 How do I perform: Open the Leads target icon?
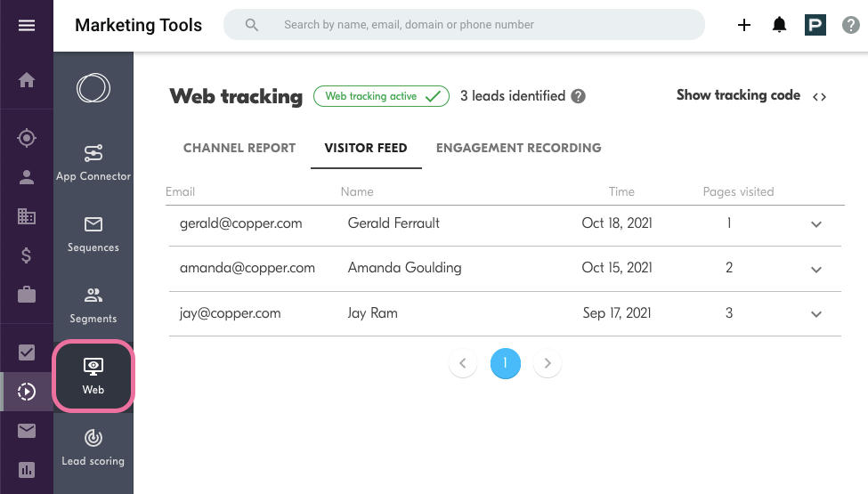[x=27, y=138]
